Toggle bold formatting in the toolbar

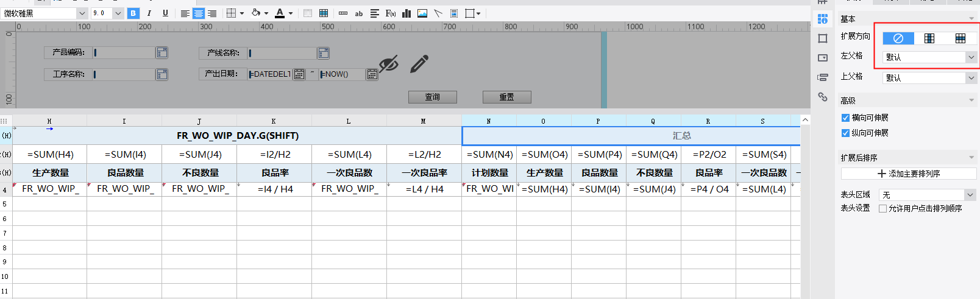(133, 13)
